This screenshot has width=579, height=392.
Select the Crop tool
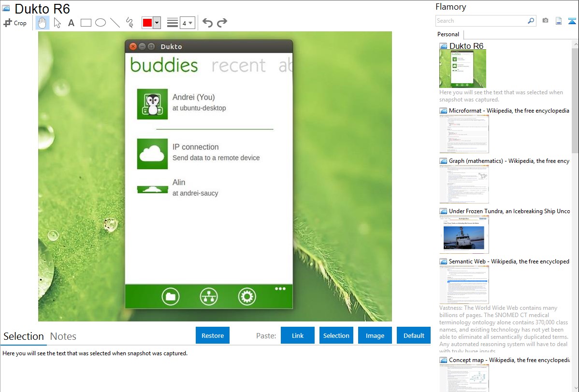pos(15,23)
